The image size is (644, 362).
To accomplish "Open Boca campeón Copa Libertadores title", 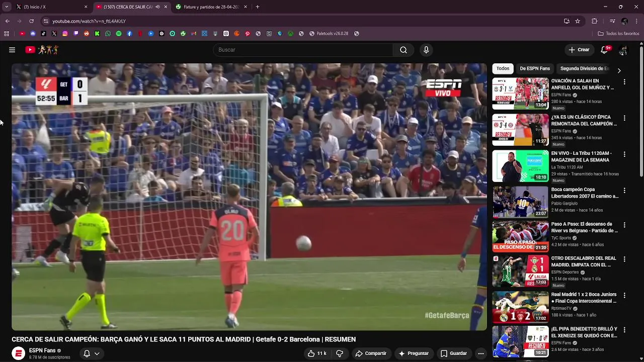I will pos(584,193).
